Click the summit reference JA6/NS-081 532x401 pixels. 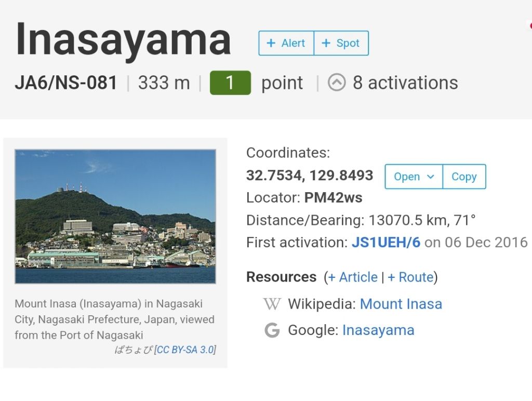pyautogui.click(x=66, y=83)
